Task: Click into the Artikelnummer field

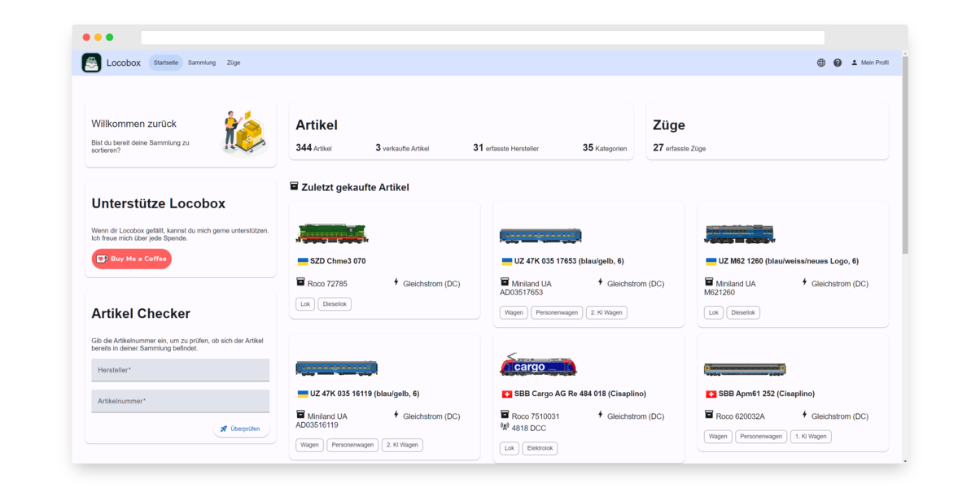Action: pyautogui.click(x=180, y=401)
